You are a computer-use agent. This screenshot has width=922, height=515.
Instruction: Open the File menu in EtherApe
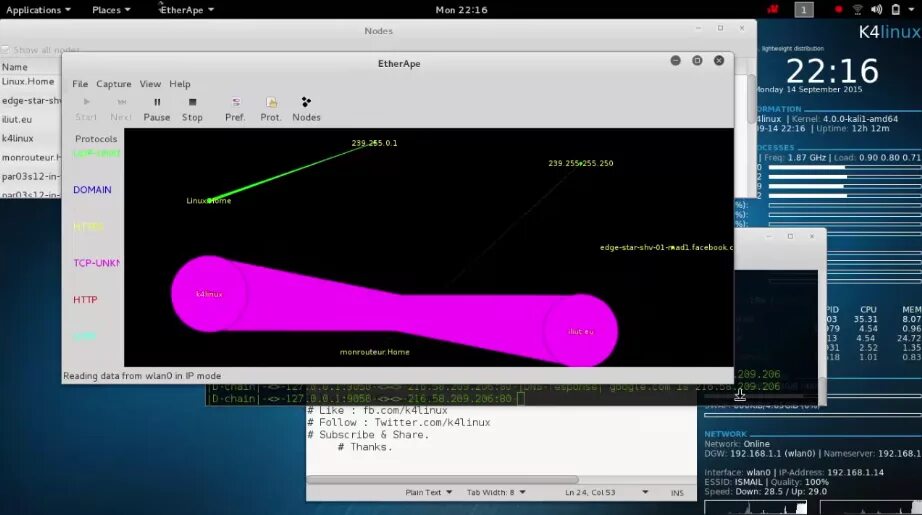80,84
